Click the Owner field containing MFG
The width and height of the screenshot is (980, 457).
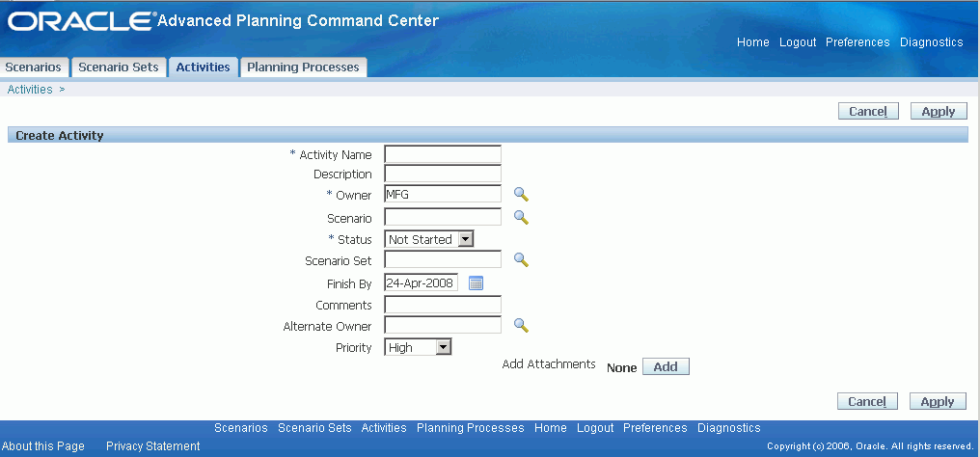pos(443,194)
